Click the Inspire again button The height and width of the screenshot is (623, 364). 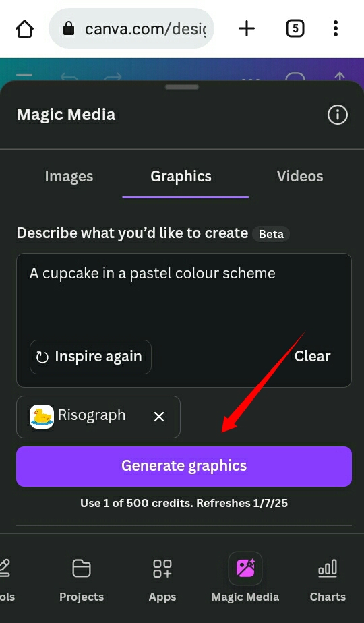90,357
